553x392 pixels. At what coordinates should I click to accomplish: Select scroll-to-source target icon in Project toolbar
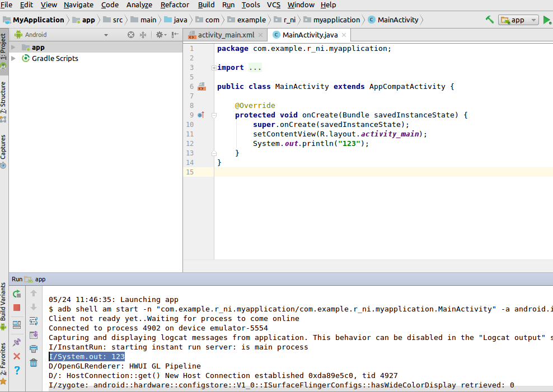pos(131,35)
